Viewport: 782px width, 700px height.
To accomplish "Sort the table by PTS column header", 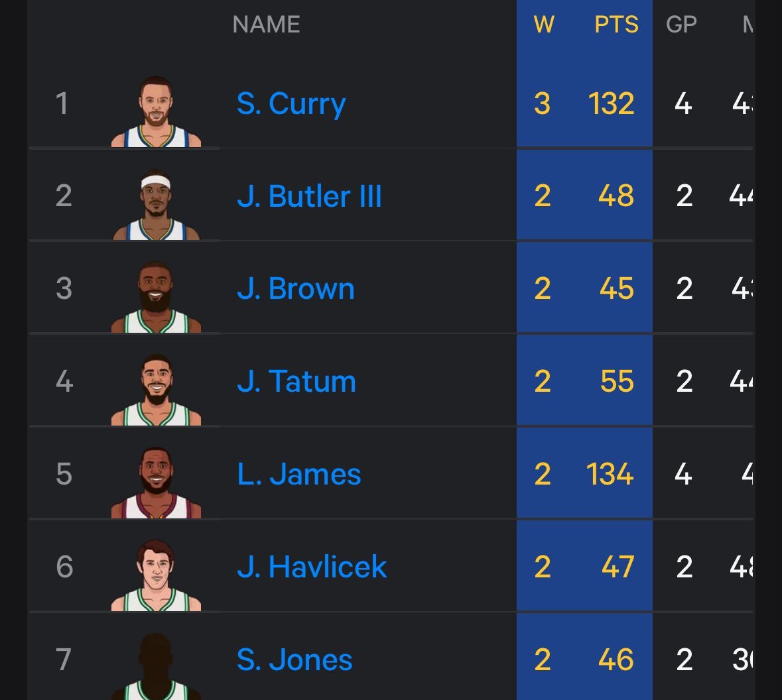I will 616,25.
